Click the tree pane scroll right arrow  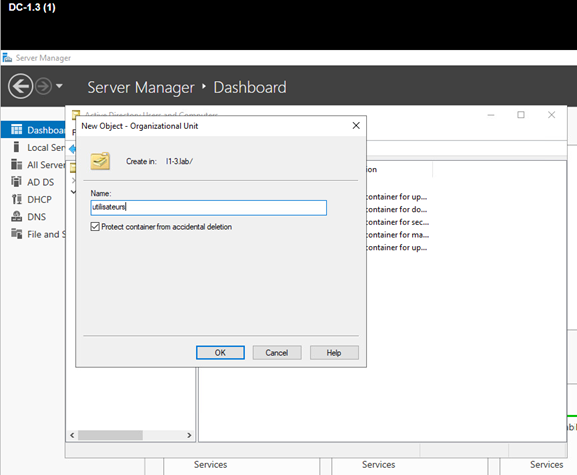click(x=189, y=435)
